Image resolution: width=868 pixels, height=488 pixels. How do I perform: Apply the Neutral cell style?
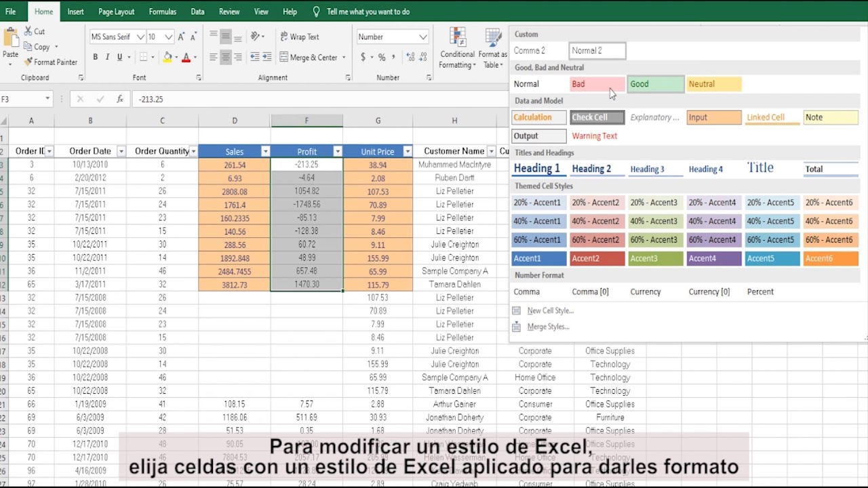click(x=714, y=84)
